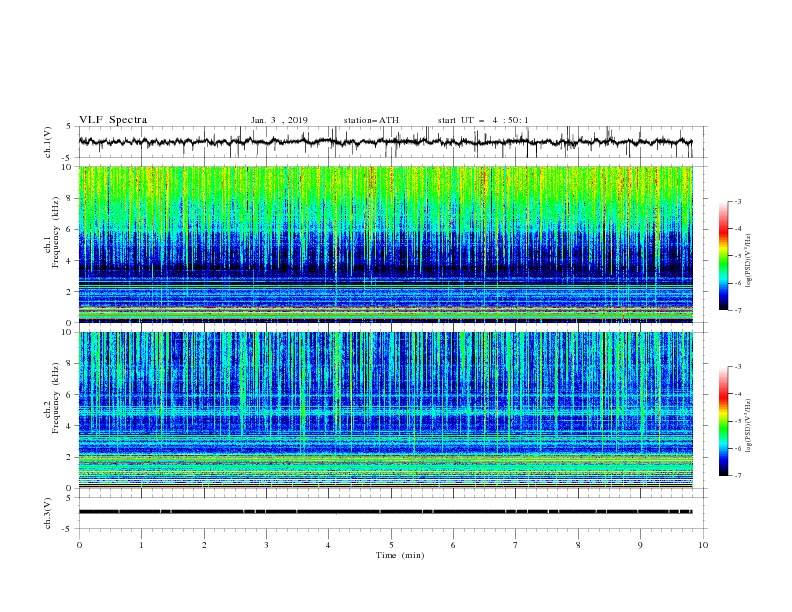Click the time axis tick label "5"
This screenshot has height=612, width=792.
[391, 545]
